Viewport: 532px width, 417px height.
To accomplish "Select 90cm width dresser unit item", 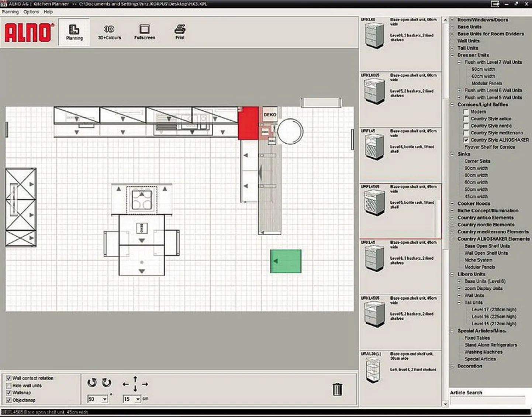I will [483, 69].
